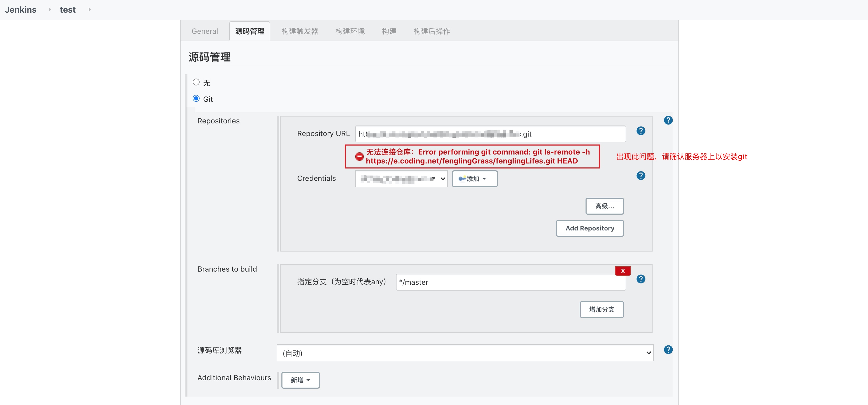Click the 源码库浏览器 help icon
The width and height of the screenshot is (868, 405).
pyautogui.click(x=668, y=350)
